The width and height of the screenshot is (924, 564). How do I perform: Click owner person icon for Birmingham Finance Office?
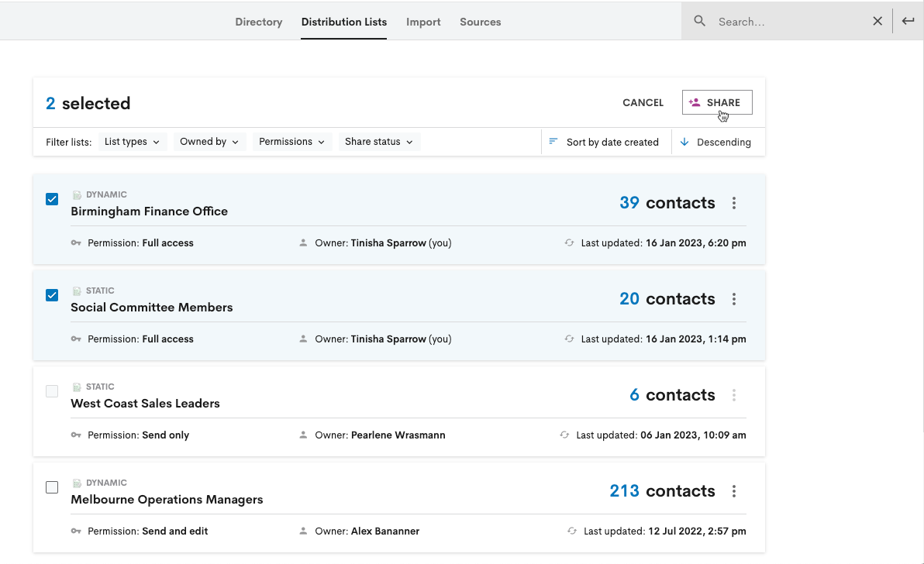(303, 242)
